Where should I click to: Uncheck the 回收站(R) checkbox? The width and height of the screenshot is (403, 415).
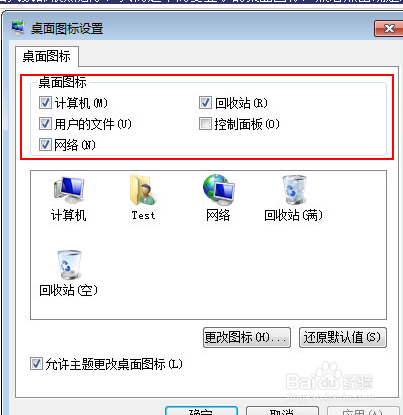(205, 103)
